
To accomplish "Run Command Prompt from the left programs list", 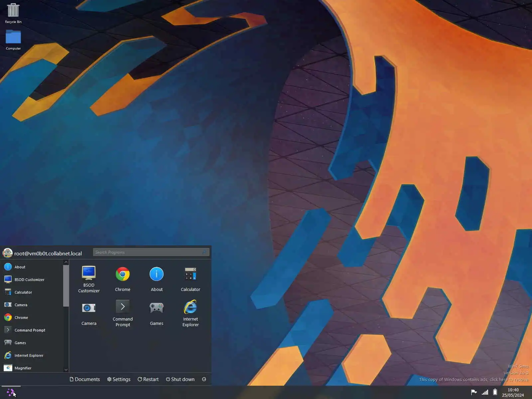I will point(32,330).
